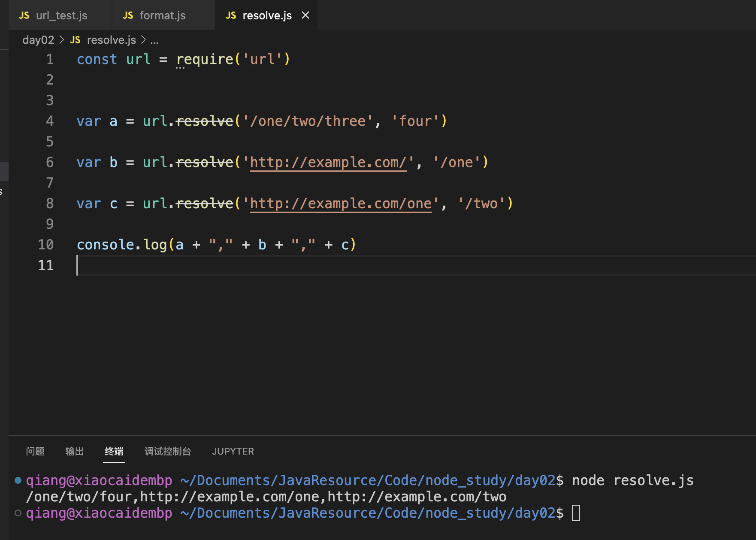Click the deprecated resolve call on line 4
Screen dimensions: 756x540
pyautogui.click(x=205, y=121)
